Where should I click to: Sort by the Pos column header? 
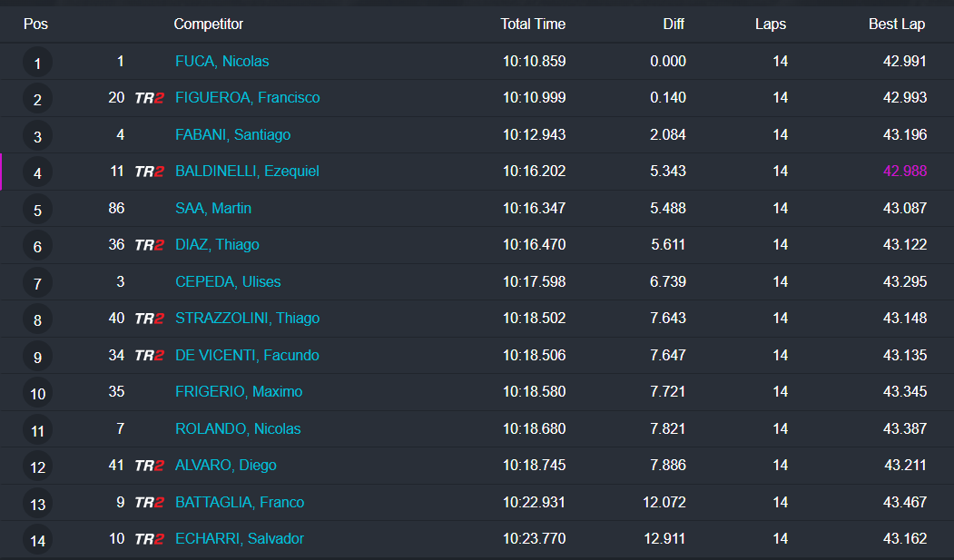coord(35,25)
